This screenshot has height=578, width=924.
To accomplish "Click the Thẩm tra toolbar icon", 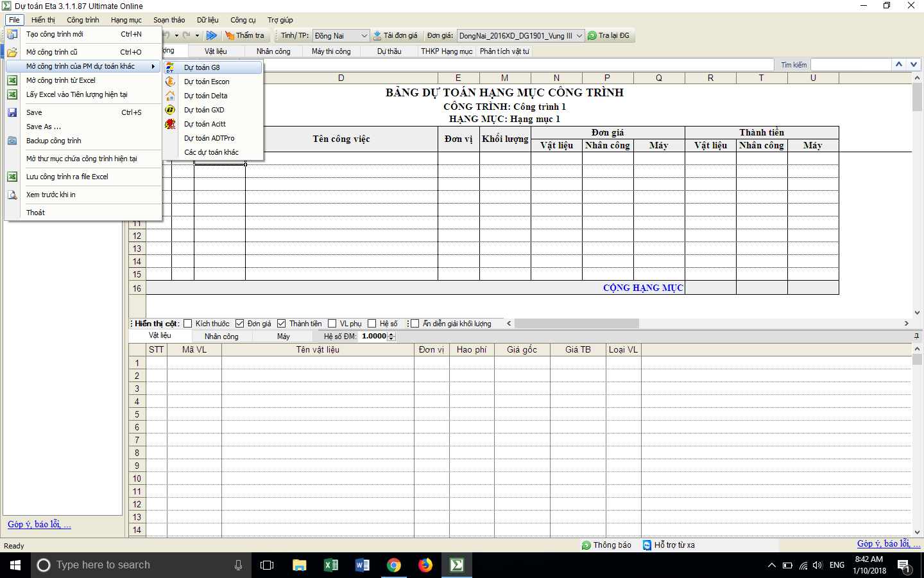I will (230, 35).
